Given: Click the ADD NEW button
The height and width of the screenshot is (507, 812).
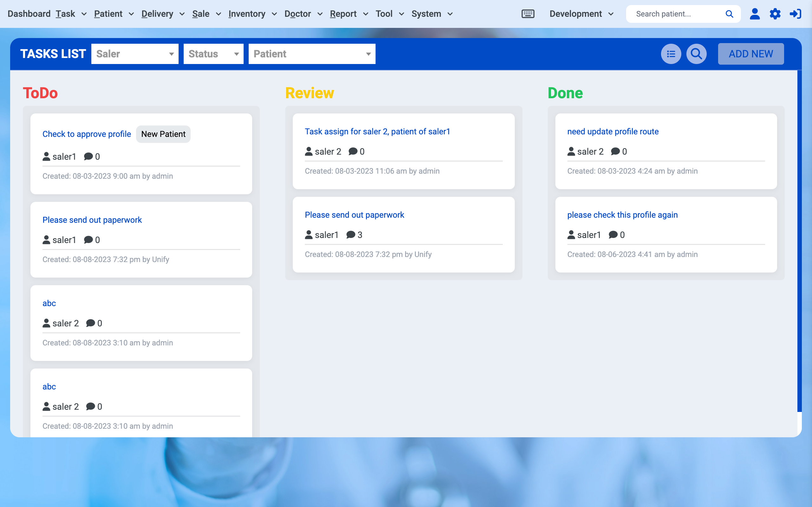Looking at the screenshot, I should (x=750, y=54).
